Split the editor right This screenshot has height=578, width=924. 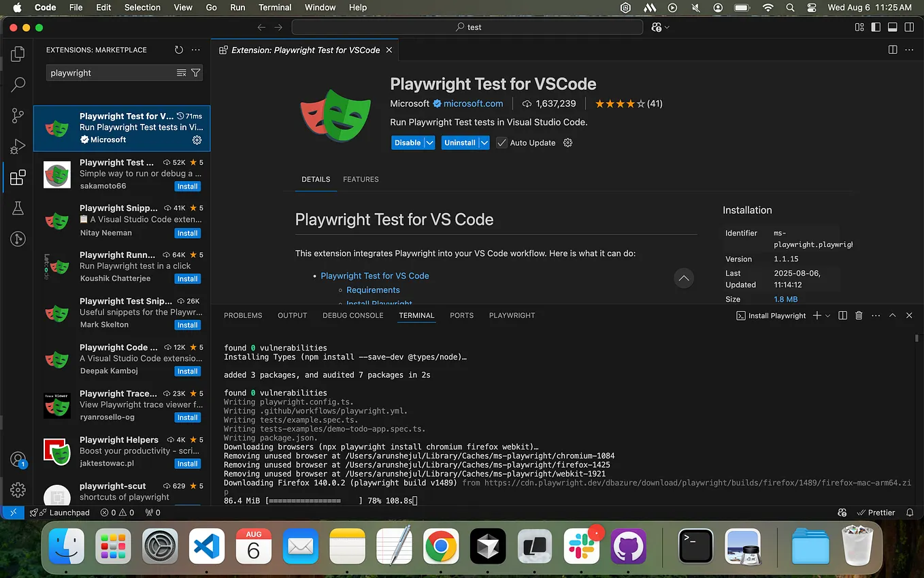893,50
